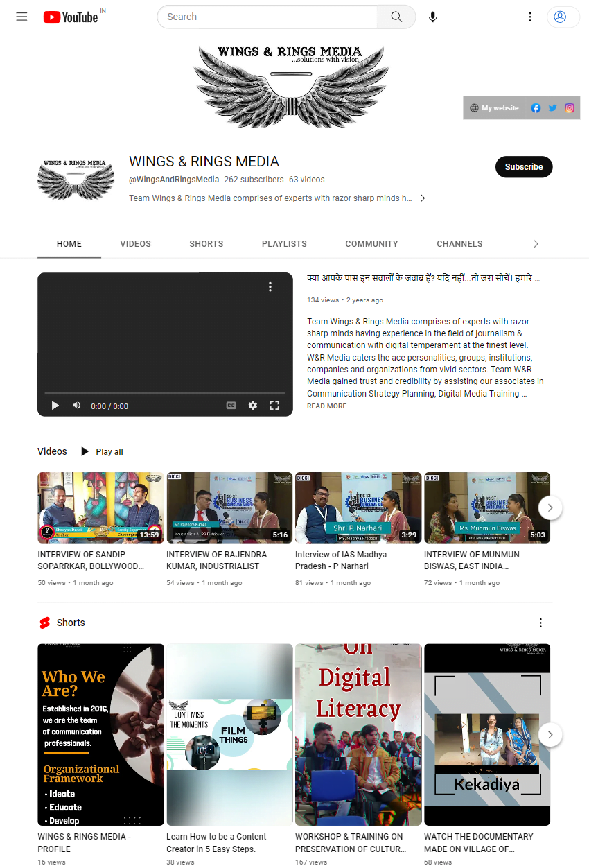Click the Shorts section logo icon
This screenshot has height=868, width=589.
pyautogui.click(x=45, y=623)
